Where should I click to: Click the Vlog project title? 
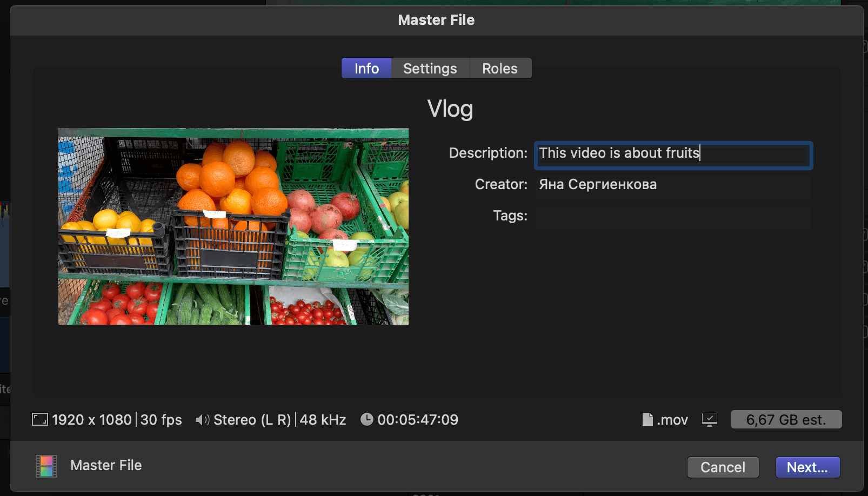pyautogui.click(x=450, y=109)
